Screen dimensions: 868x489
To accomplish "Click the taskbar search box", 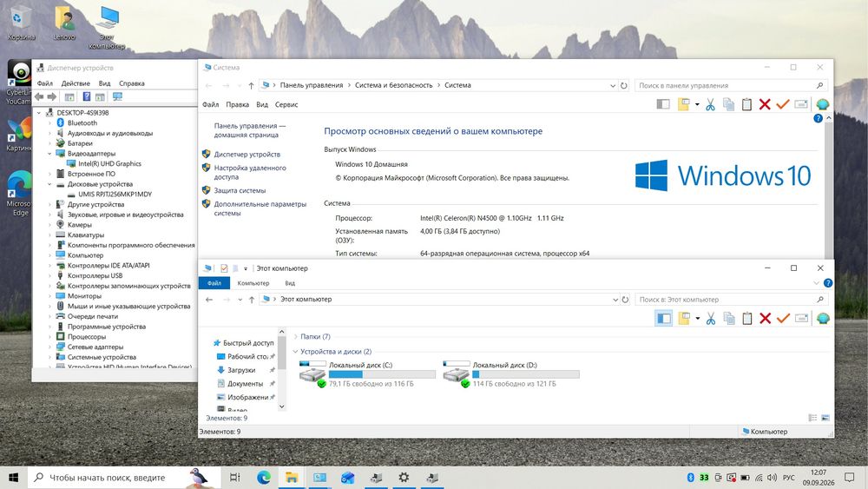I will (122, 478).
